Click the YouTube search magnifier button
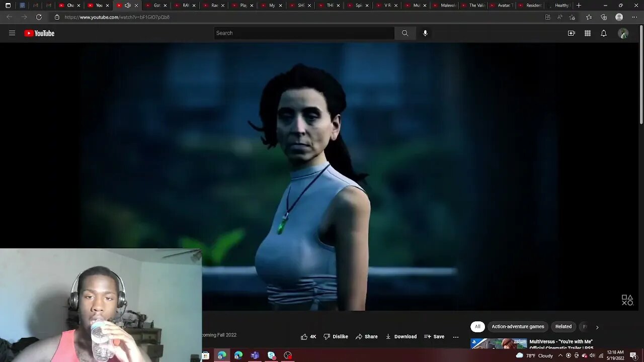 pos(405,33)
